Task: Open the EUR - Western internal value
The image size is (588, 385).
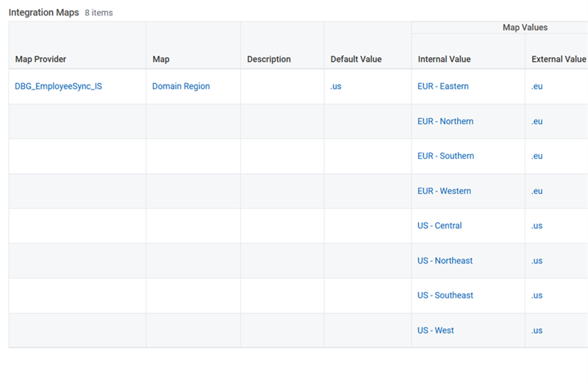Action: point(444,191)
